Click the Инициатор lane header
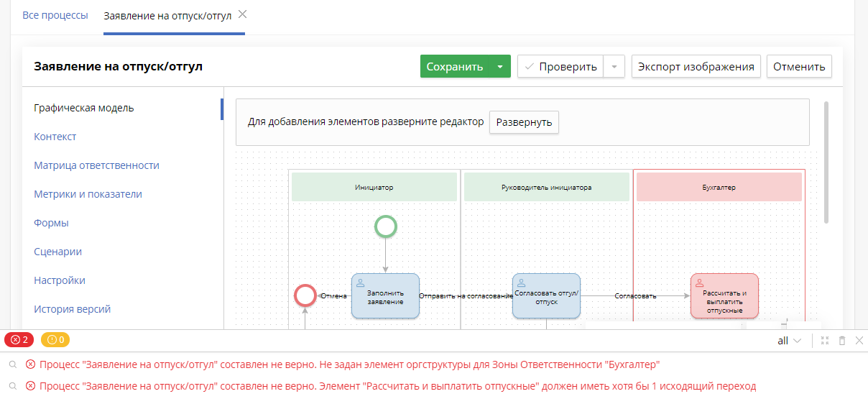The image size is (868, 404). click(374, 187)
